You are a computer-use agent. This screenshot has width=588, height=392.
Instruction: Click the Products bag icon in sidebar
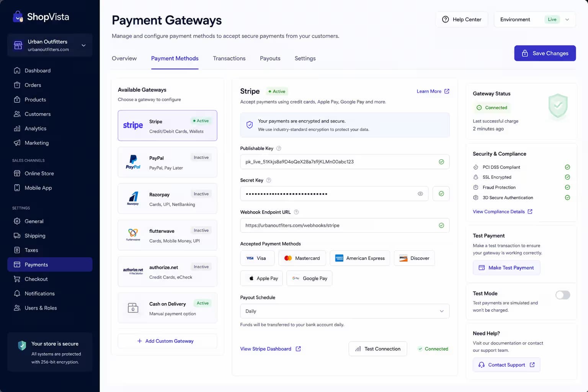click(17, 100)
